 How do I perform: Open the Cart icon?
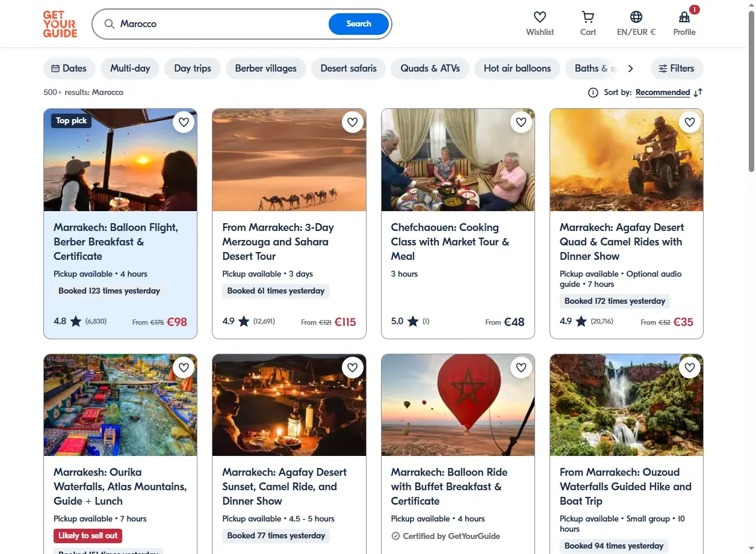coord(588,17)
